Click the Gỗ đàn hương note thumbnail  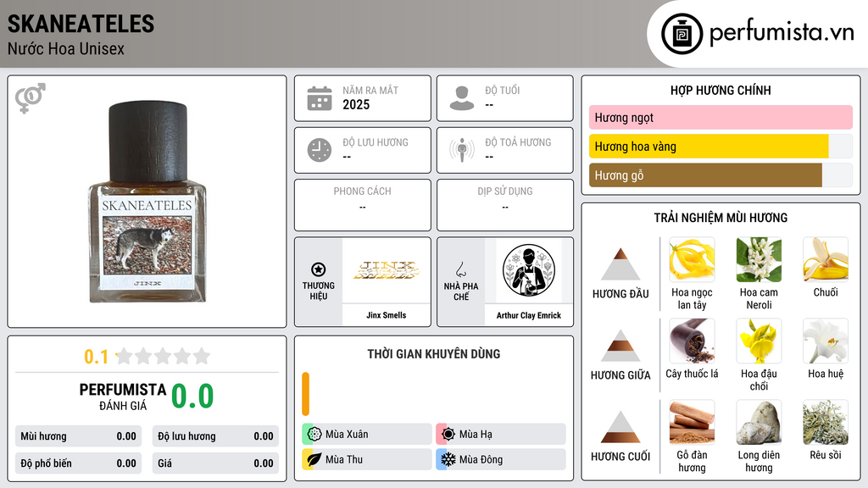692,422
